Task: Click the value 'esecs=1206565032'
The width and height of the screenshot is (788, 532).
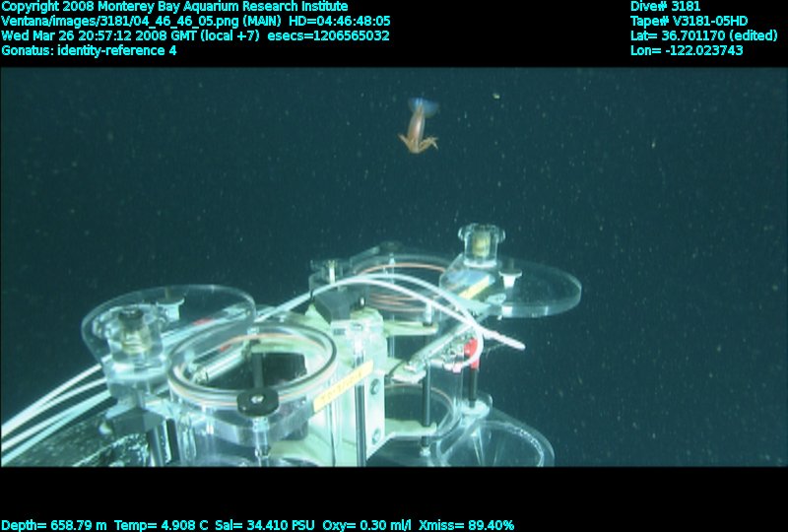Action: point(329,36)
